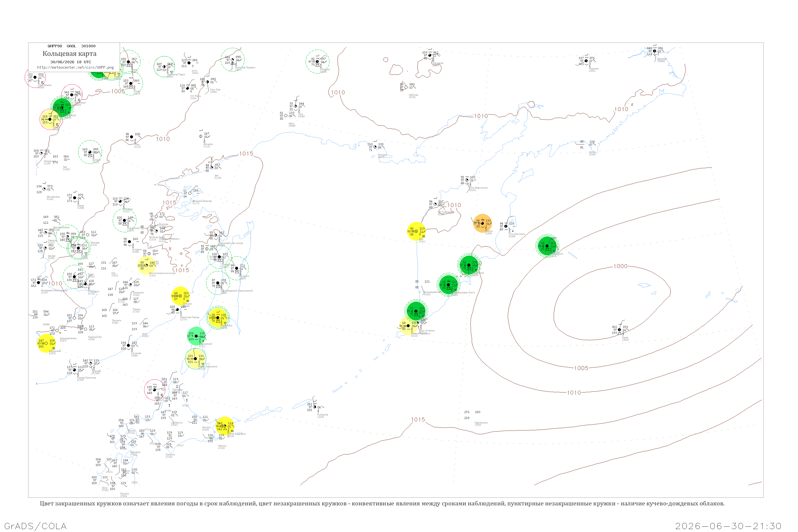Click the yellow station circle at Ича

416,231
